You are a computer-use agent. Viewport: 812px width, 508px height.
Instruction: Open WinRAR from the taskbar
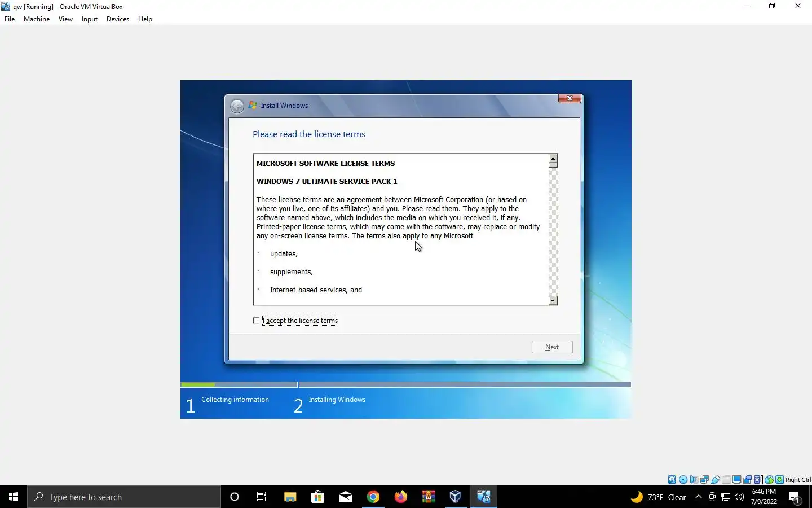click(x=428, y=497)
